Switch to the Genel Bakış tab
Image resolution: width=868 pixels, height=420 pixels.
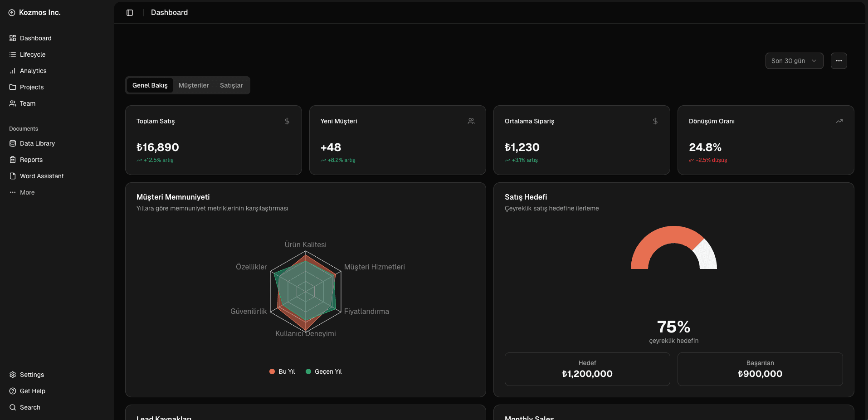tap(150, 85)
